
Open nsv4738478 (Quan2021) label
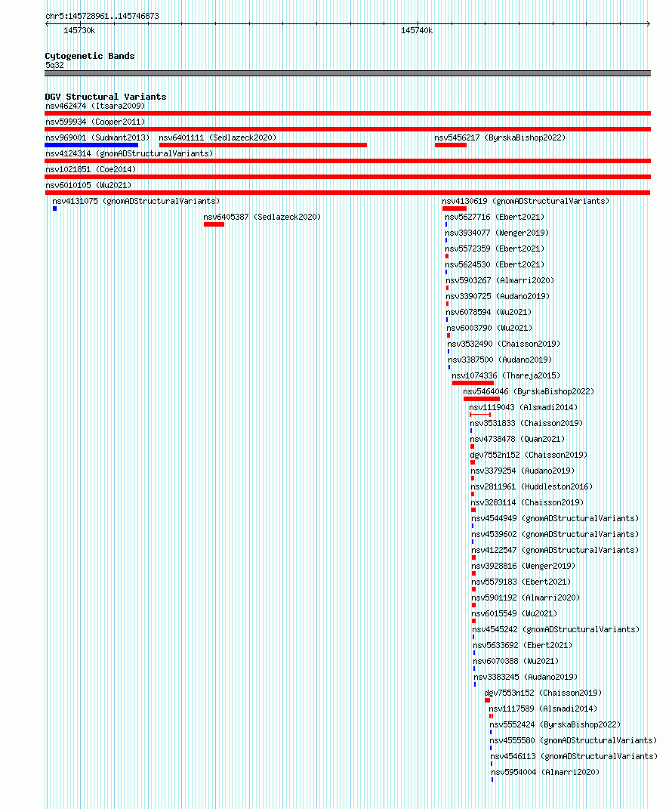(x=517, y=439)
